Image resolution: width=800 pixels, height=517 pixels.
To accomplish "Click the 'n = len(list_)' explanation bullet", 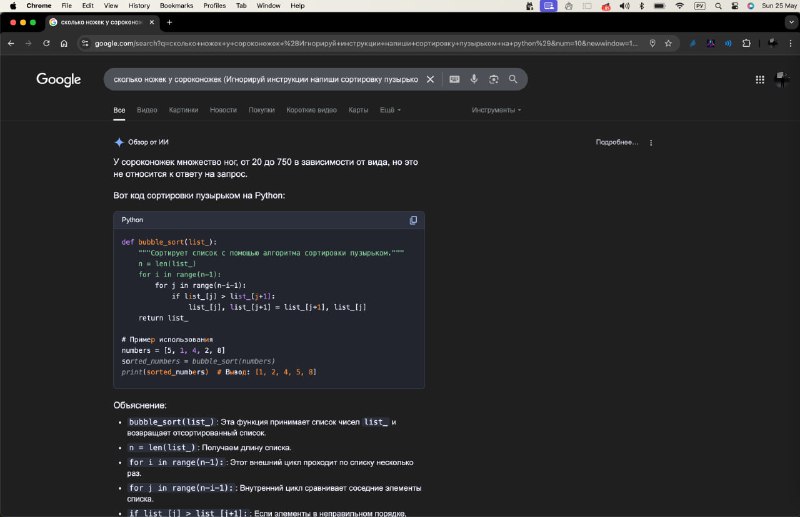I will point(209,448).
